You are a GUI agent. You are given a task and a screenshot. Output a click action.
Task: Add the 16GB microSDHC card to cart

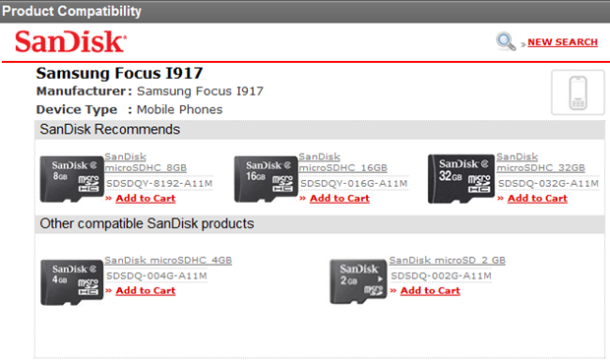pos(339,199)
